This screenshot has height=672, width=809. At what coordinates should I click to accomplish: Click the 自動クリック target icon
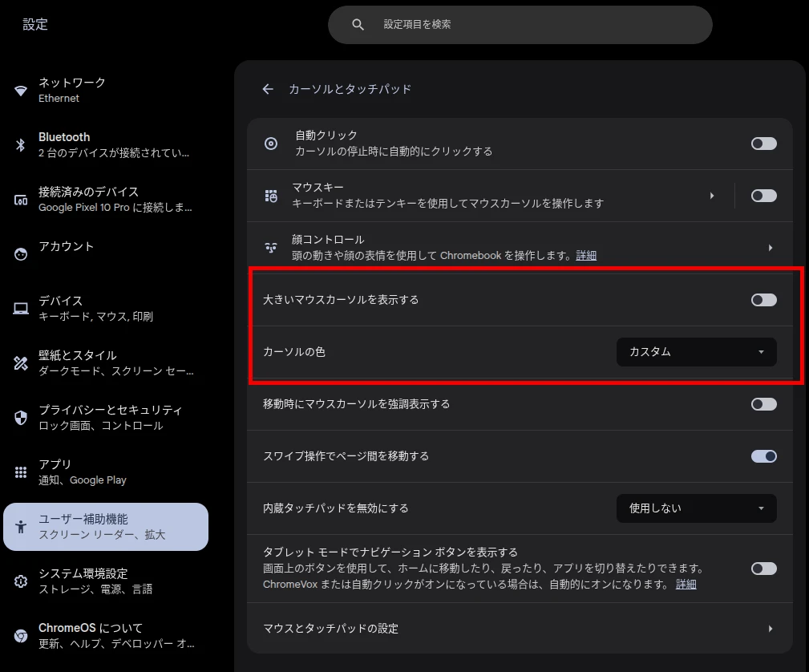click(x=270, y=143)
